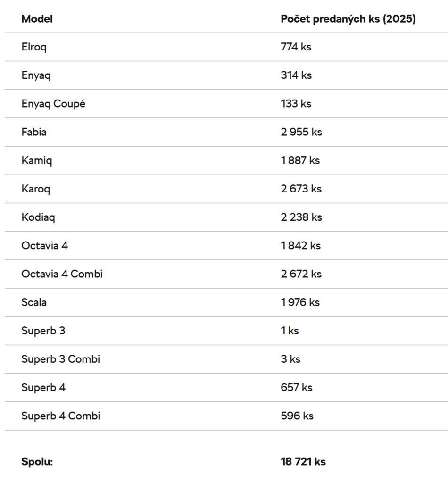Click the 2 673 ks Karoq value
The width and height of the screenshot is (448, 483).
(x=301, y=189)
